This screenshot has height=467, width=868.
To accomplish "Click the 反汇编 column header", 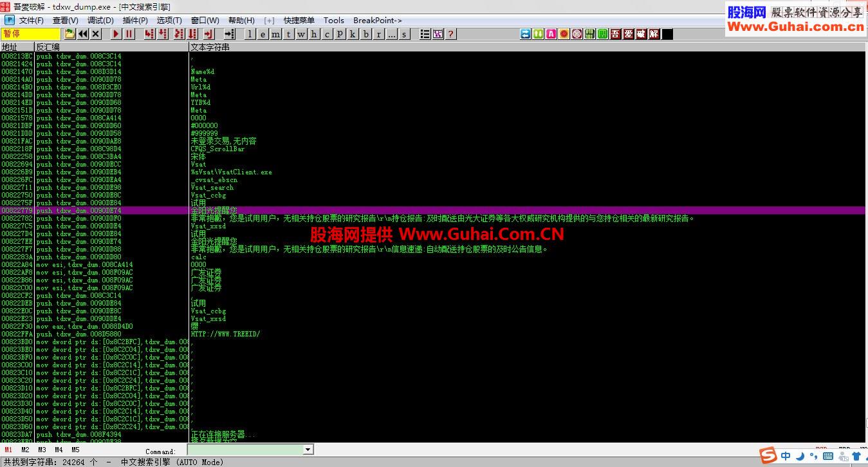I will click(x=112, y=47).
